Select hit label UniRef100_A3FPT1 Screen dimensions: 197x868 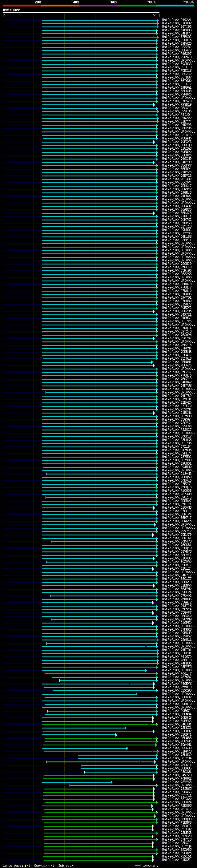coord(176,240)
